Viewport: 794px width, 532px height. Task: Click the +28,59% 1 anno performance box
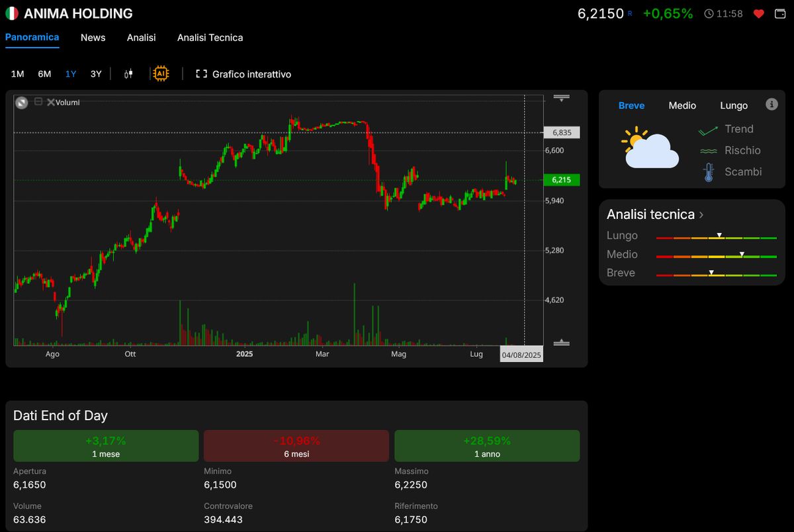click(x=487, y=446)
